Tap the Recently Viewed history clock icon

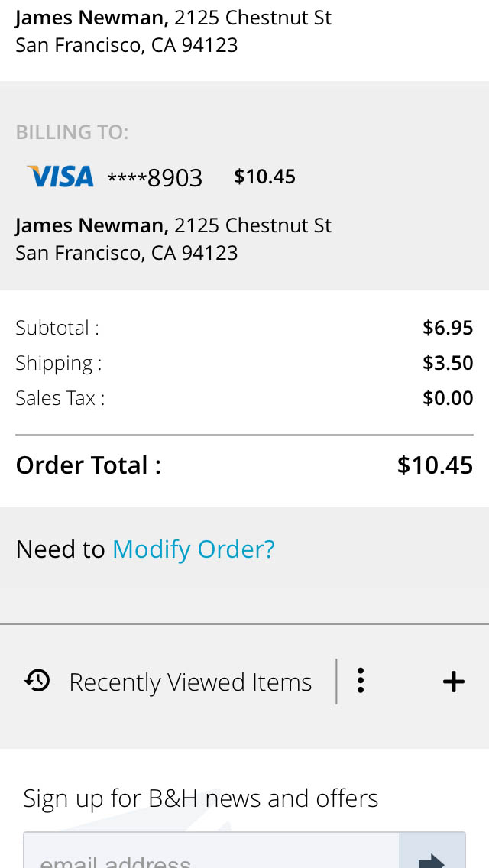(37, 680)
